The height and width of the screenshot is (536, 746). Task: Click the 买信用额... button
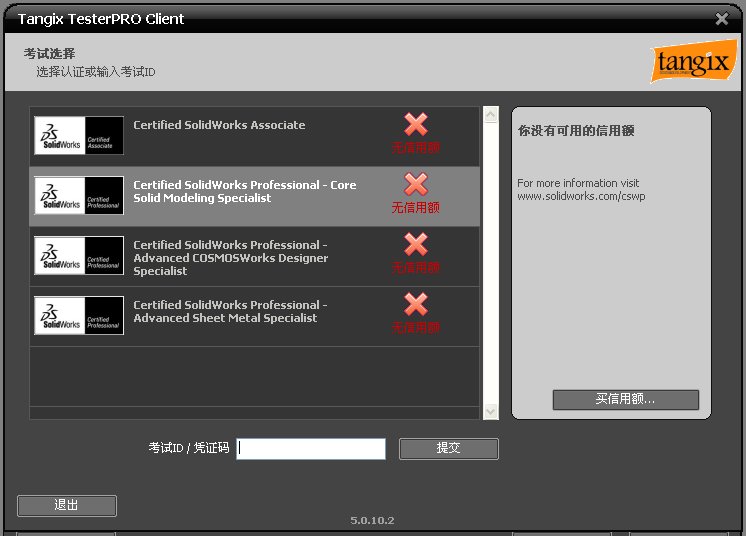626,400
